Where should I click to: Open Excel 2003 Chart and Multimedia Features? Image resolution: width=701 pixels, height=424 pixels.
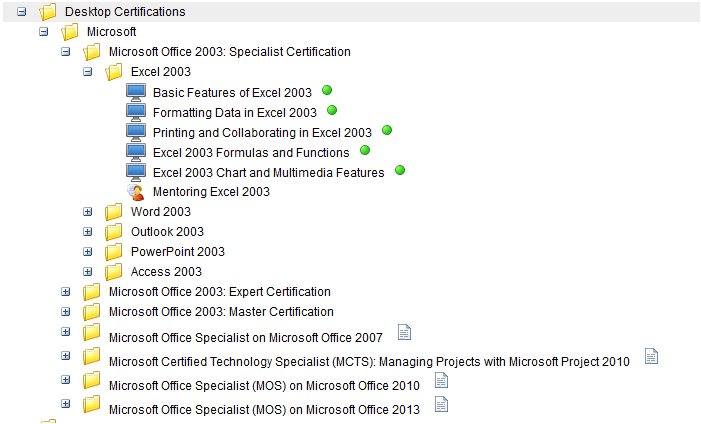pyautogui.click(x=269, y=173)
